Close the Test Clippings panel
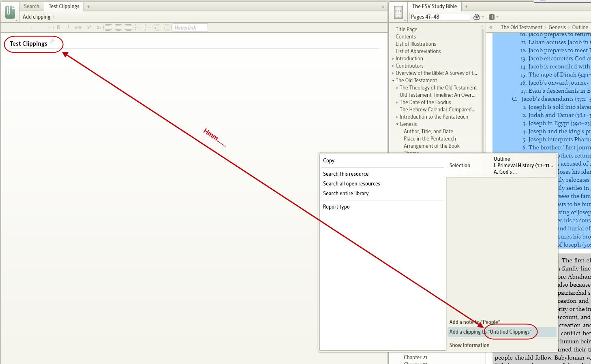This screenshot has height=364, width=591. click(x=383, y=7)
